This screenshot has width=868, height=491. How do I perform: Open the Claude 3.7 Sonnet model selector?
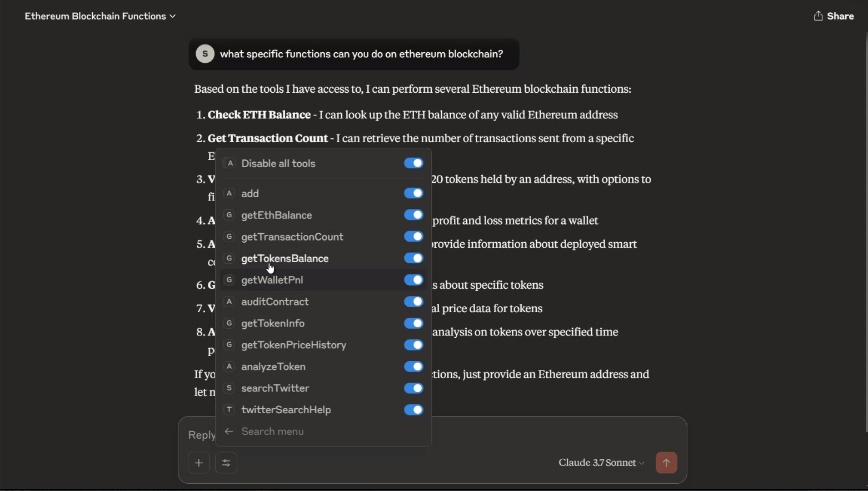coord(602,463)
